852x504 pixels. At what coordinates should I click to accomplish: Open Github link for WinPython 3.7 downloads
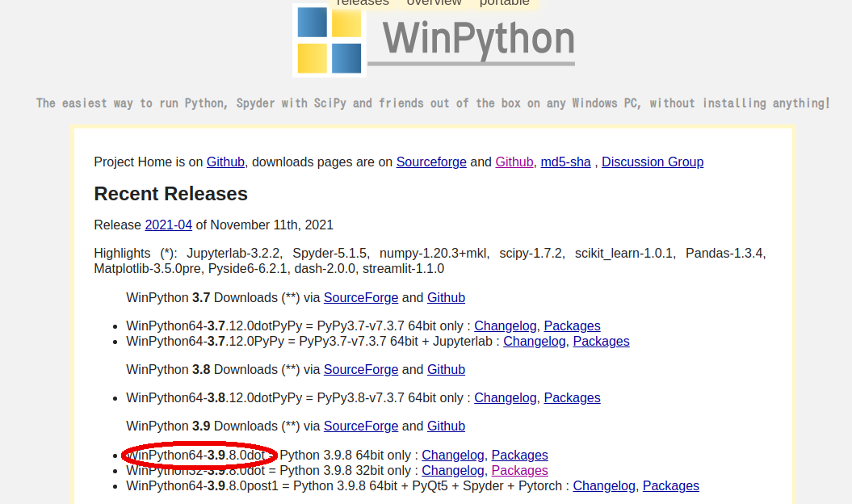point(447,297)
